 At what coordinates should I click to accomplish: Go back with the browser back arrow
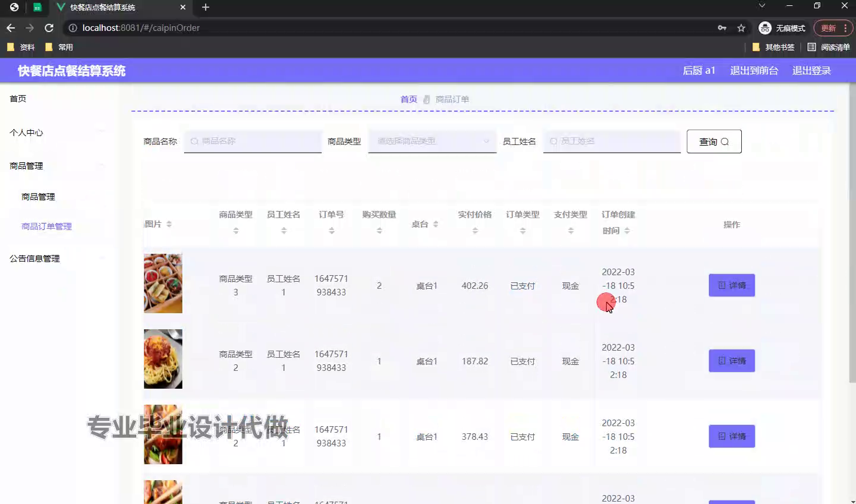tap(11, 28)
